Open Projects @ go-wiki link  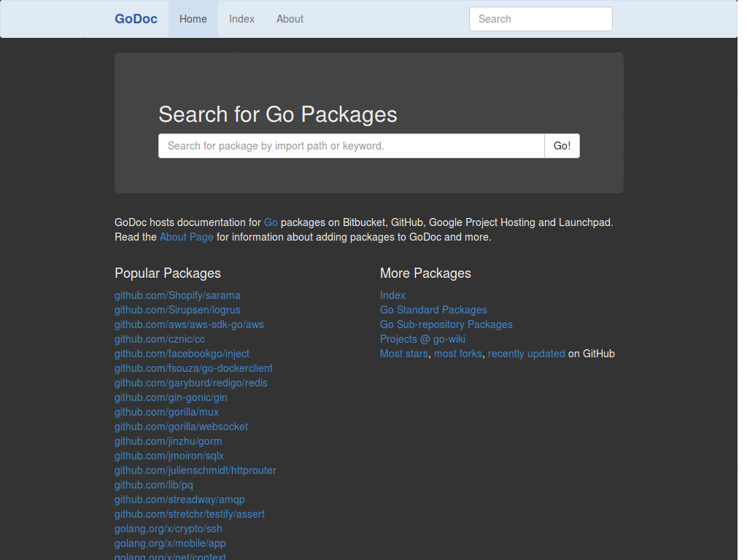[422, 339]
